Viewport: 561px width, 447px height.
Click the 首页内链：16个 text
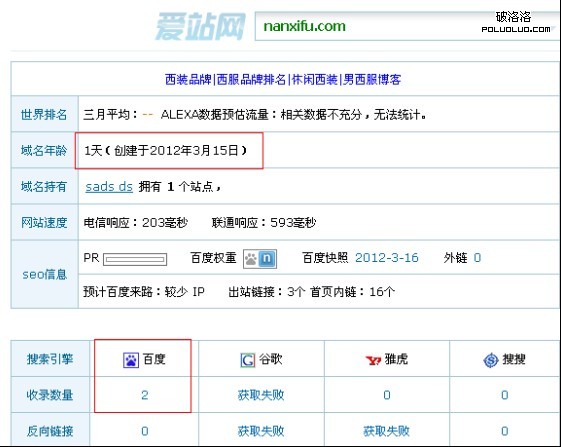tap(352, 292)
